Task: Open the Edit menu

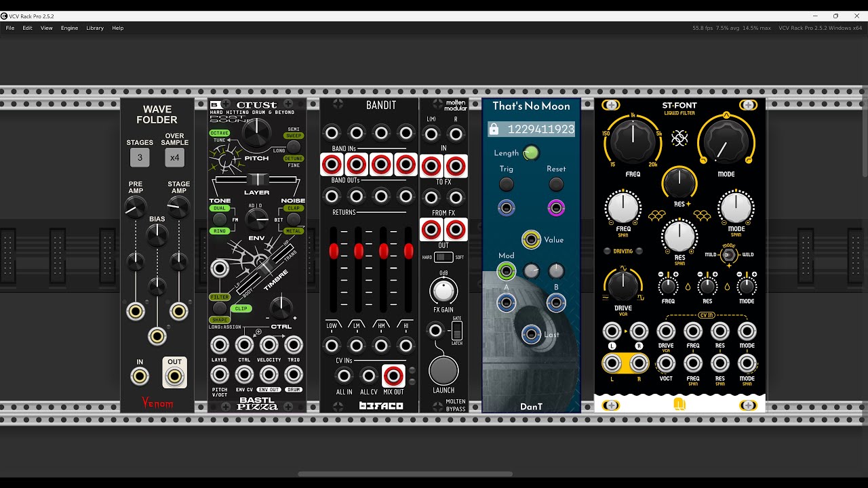Action: click(27, 28)
